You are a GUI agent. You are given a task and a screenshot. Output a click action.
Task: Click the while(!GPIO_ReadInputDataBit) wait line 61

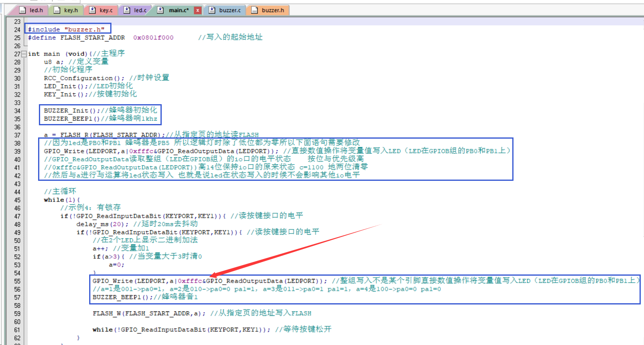pyautogui.click(x=182, y=329)
